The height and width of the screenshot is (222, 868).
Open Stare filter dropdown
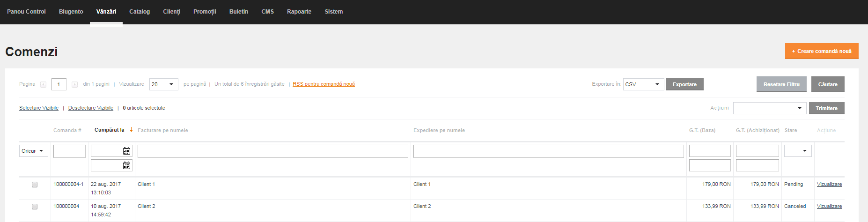tap(798, 151)
